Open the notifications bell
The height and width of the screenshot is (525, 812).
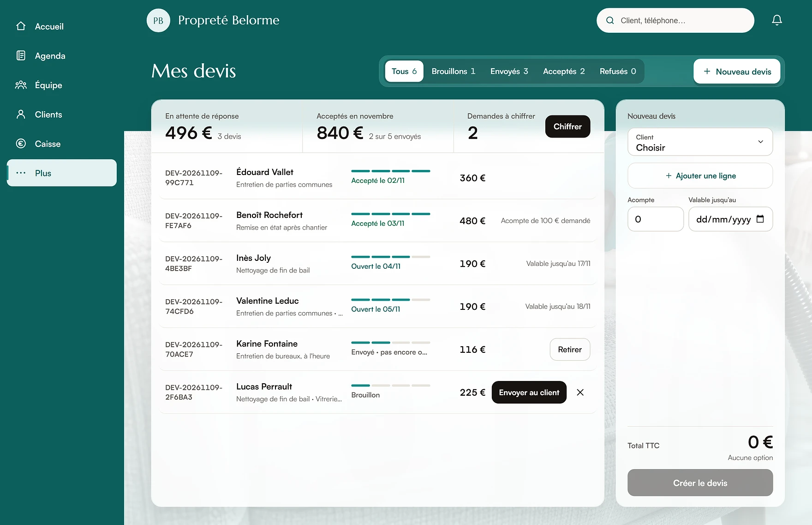(x=777, y=20)
